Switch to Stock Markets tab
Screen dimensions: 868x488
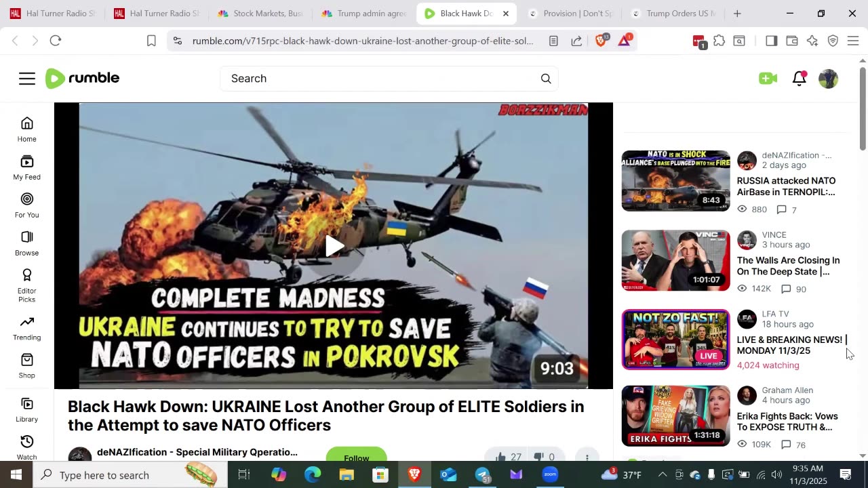260,14
